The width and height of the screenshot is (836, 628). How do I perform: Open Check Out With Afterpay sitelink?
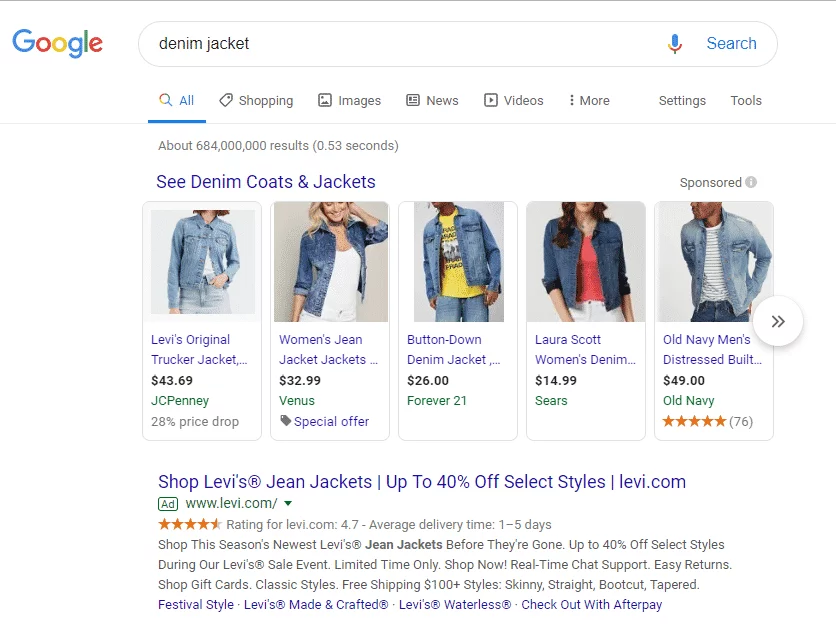coord(591,605)
